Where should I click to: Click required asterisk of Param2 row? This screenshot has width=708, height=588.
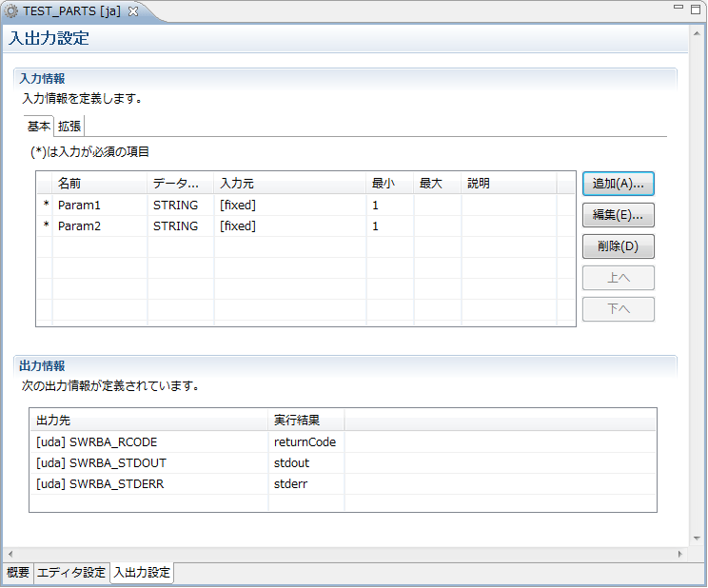point(46,225)
